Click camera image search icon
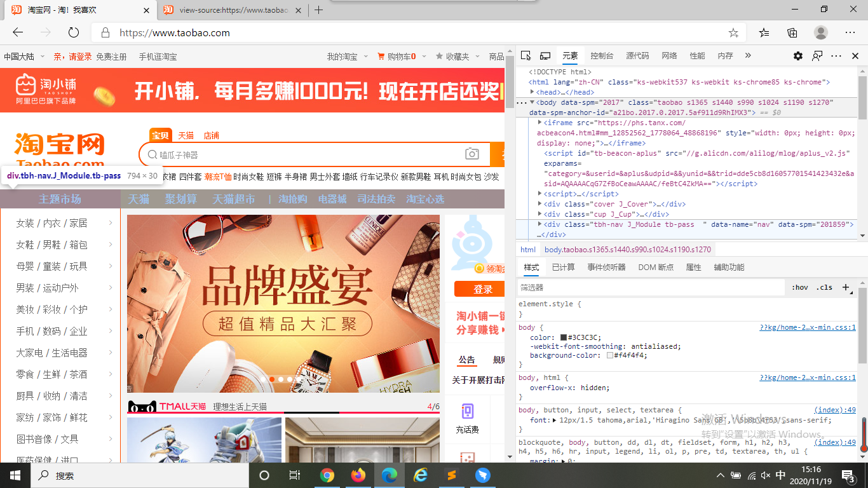Screen dimensions: 868x488 471,154
